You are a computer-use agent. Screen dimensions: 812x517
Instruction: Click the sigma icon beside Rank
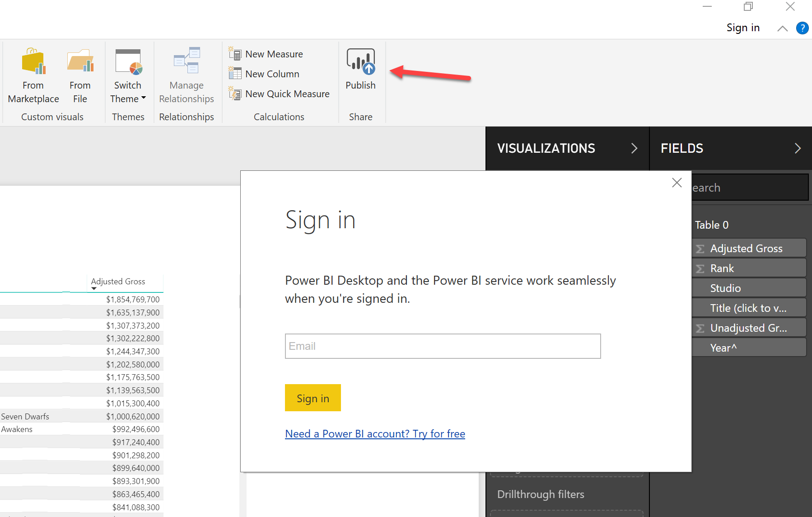point(700,269)
